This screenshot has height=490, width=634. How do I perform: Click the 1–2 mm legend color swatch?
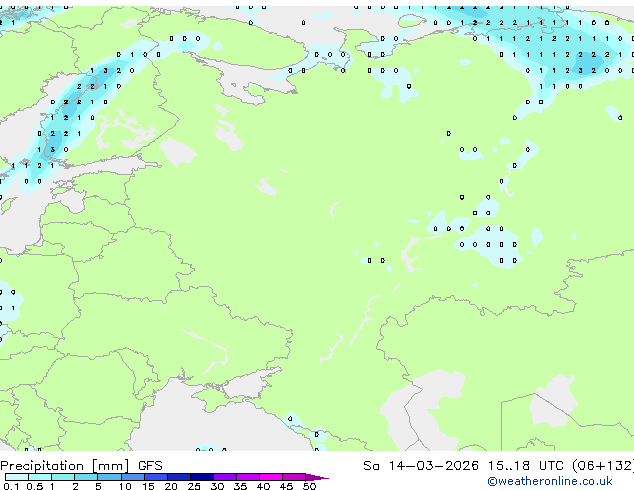click(x=63, y=477)
